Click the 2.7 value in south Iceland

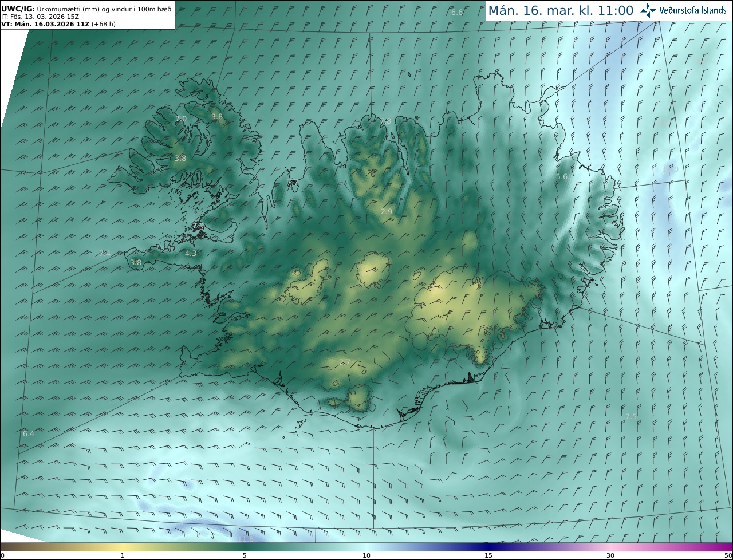pyautogui.click(x=345, y=362)
